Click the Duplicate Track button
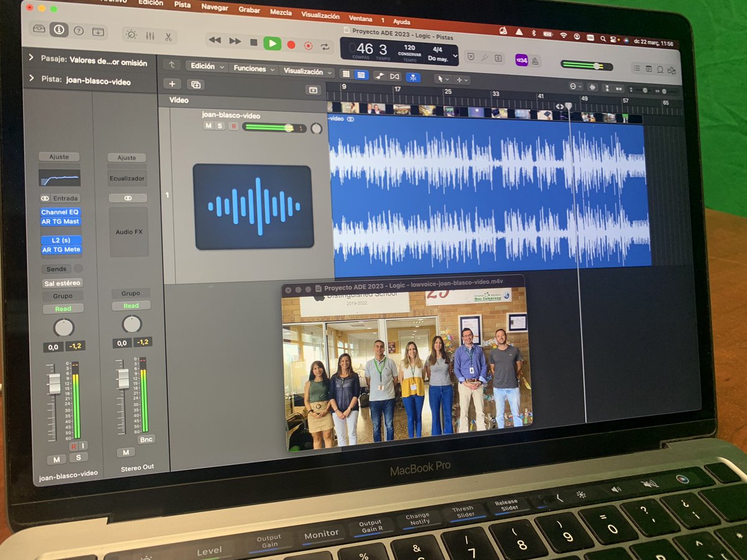Screen dimensions: 747x560 pyautogui.click(x=195, y=85)
